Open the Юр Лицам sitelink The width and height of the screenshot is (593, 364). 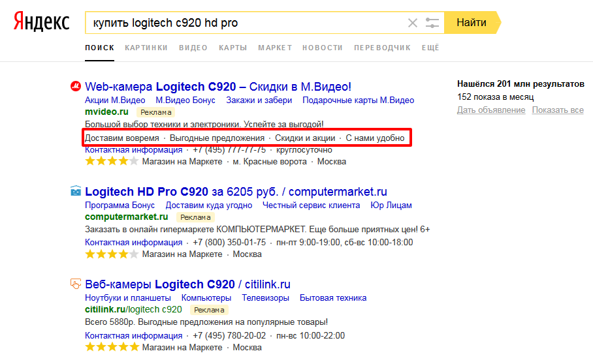point(391,205)
